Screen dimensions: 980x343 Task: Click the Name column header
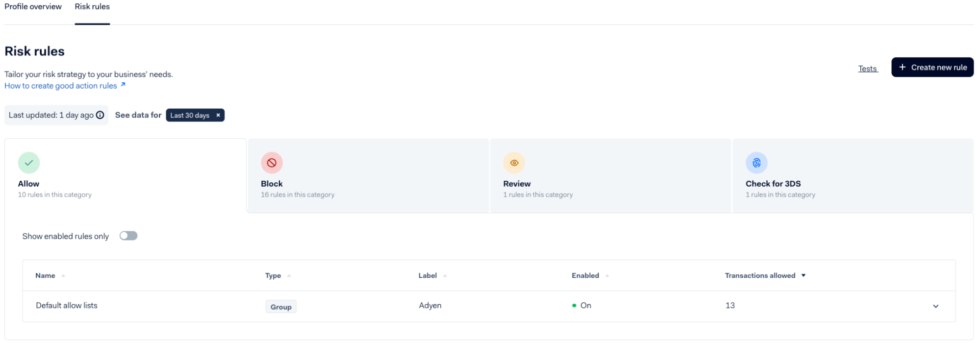(45, 275)
